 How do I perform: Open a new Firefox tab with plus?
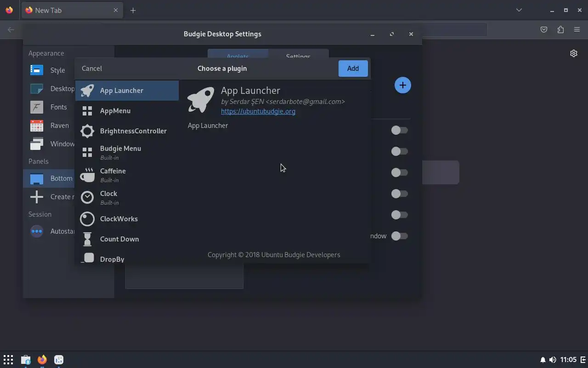point(133,10)
